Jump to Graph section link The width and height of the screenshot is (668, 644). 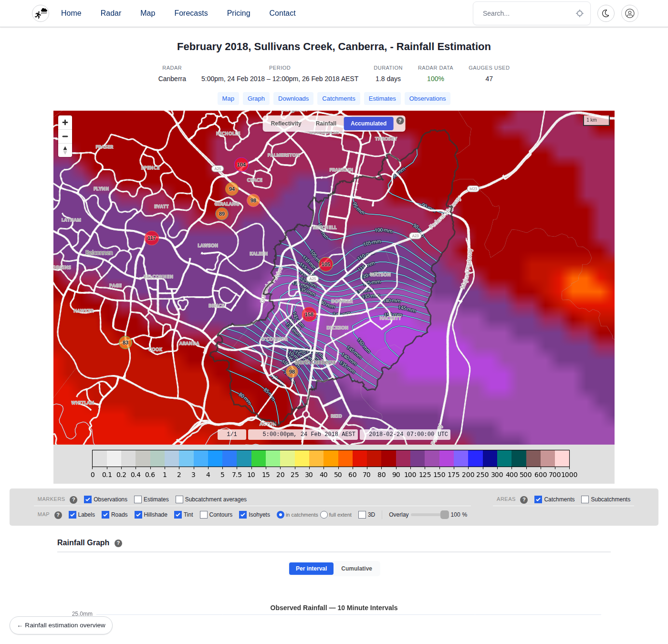[256, 99]
